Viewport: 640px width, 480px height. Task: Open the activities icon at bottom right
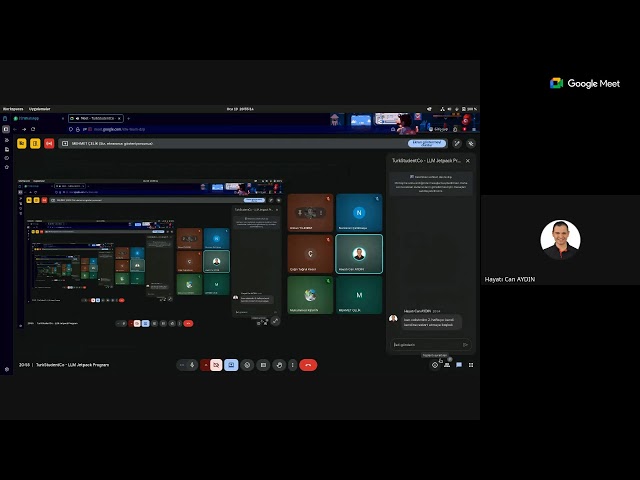point(471,365)
